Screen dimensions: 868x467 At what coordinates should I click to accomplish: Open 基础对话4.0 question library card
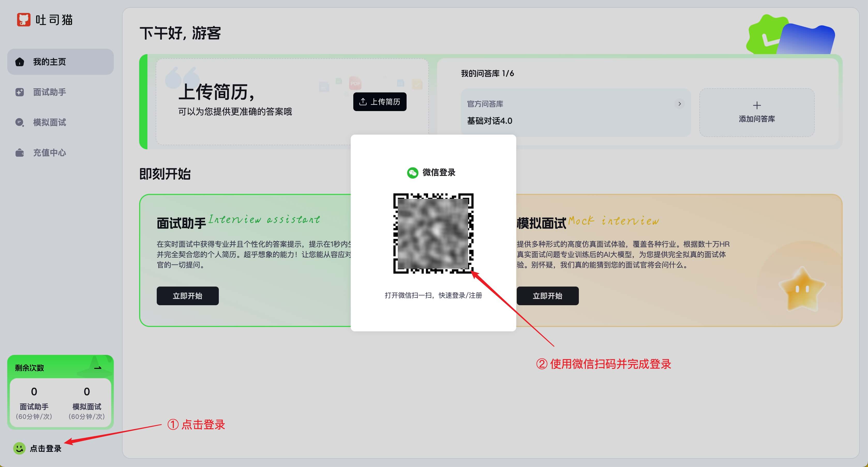[575, 112]
